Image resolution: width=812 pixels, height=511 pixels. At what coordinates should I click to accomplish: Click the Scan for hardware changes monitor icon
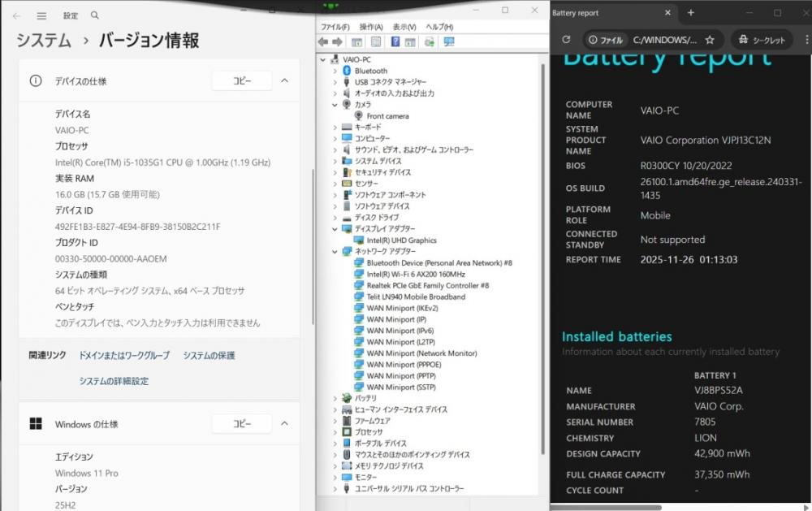coord(449,42)
